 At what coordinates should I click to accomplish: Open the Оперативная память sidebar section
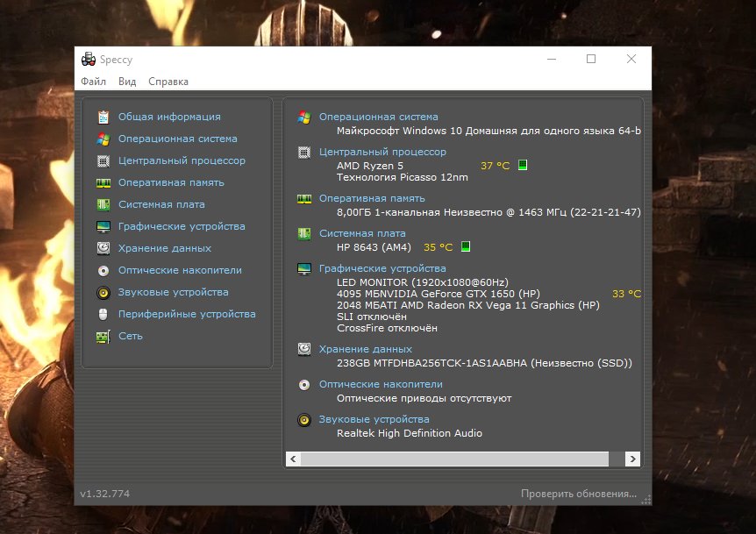[171, 182]
